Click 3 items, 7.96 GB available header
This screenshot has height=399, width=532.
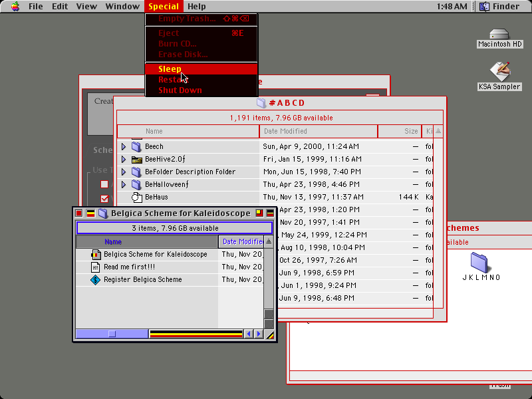point(175,228)
